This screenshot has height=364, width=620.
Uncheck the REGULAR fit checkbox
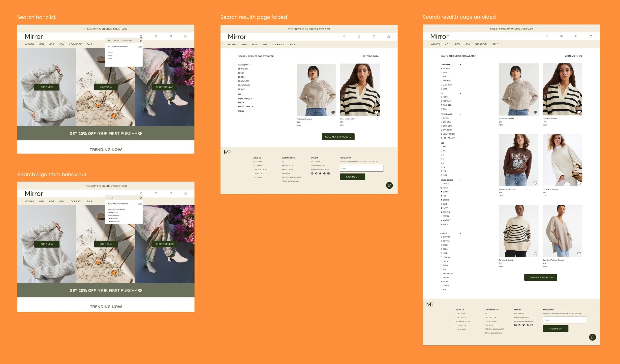click(441, 101)
